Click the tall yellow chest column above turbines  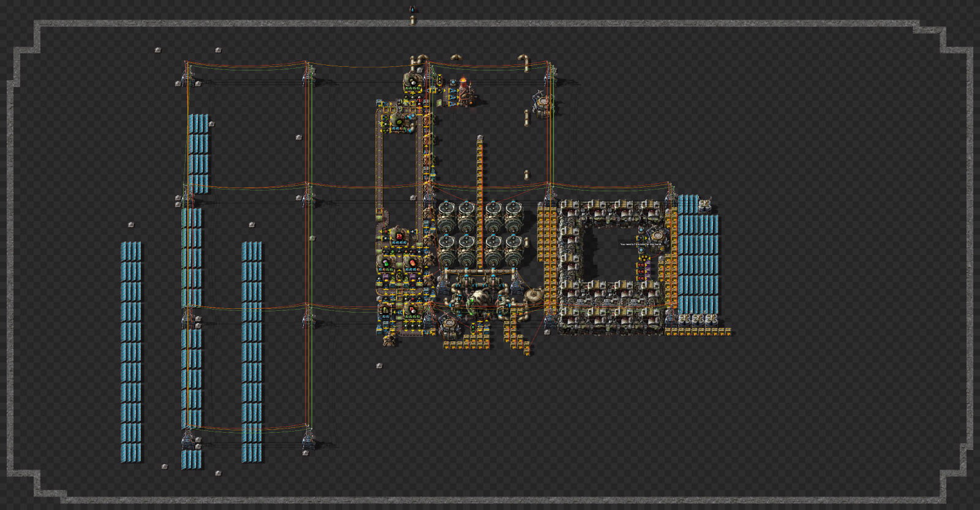[480, 202]
